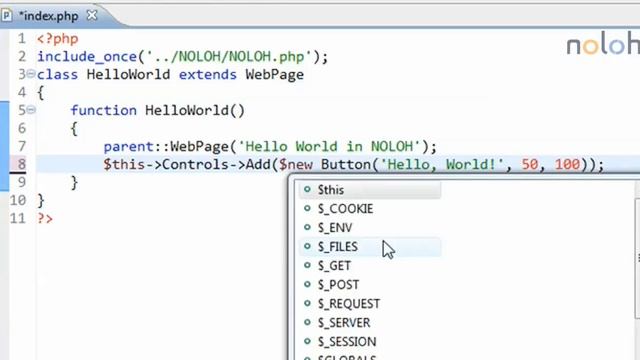Click the 'Hello World in NOLOH' string
This screenshot has height=360, width=640.
click(x=329, y=147)
